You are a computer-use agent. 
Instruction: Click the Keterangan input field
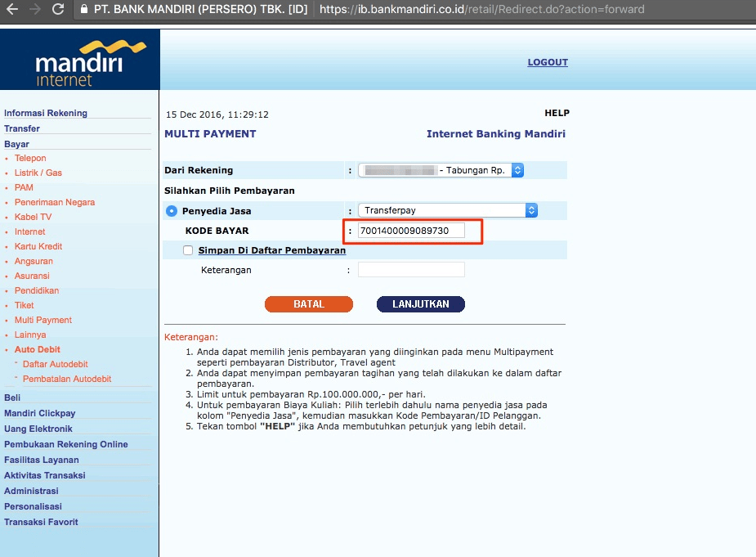click(411, 270)
